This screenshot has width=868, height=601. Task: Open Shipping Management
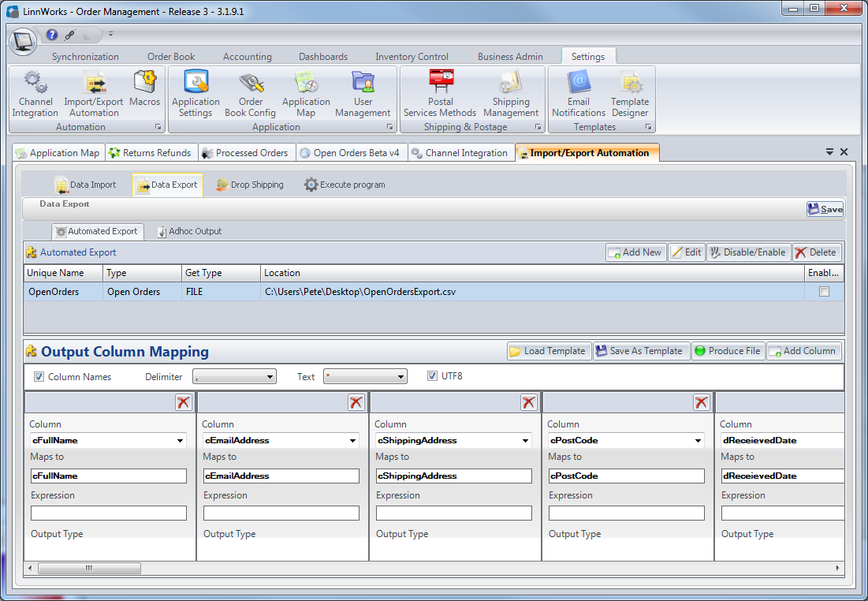510,94
